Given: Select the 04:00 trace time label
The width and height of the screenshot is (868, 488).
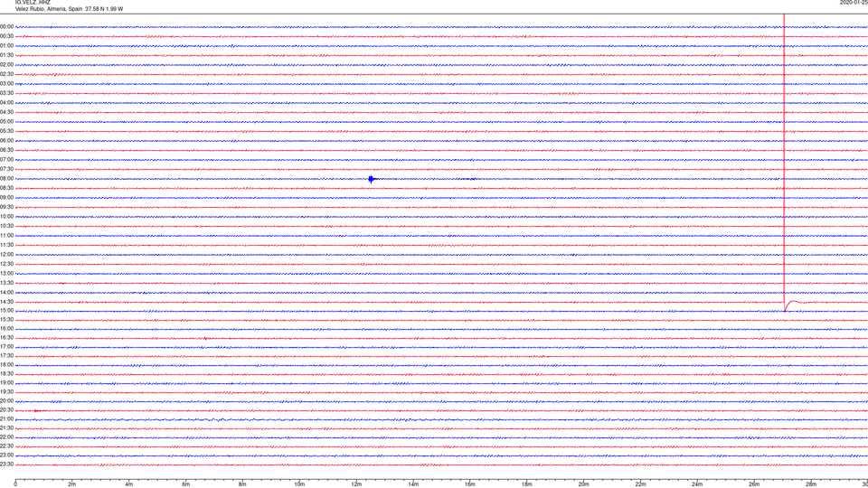Looking at the screenshot, I should coord(6,102).
